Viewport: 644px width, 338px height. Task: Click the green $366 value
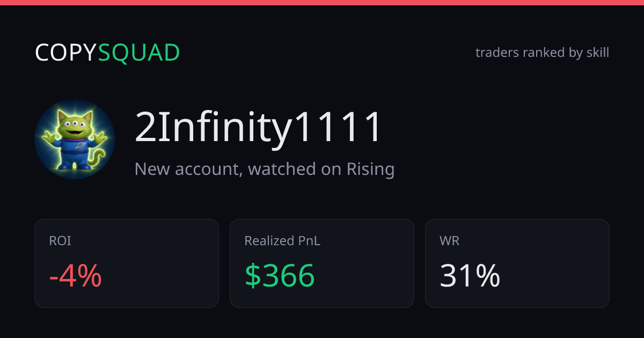click(280, 276)
